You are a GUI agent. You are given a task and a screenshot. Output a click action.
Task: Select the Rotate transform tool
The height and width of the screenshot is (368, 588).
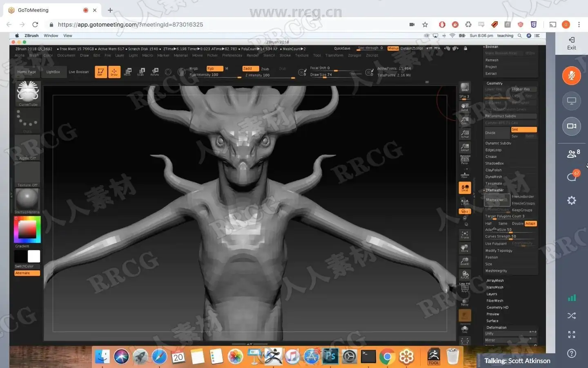click(x=155, y=72)
